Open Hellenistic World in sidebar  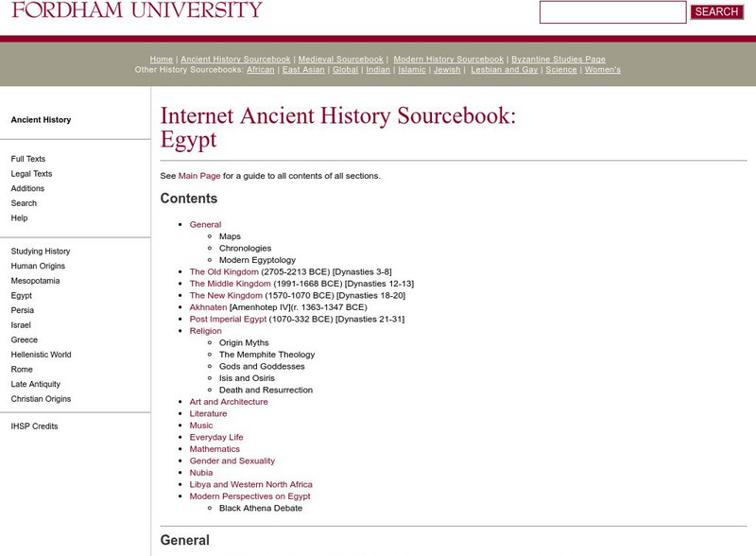[41, 355]
